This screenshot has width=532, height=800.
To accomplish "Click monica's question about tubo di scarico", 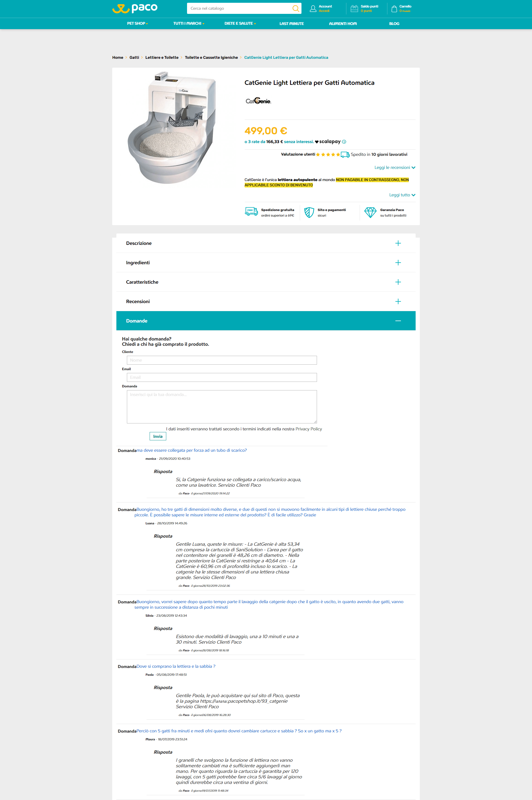I will click(192, 450).
